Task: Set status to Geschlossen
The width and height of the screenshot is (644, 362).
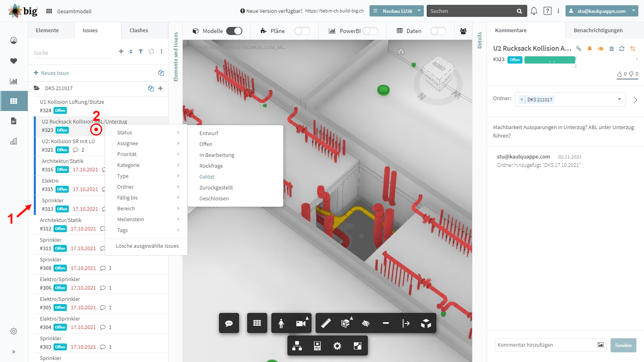Action: coord(214,198)
